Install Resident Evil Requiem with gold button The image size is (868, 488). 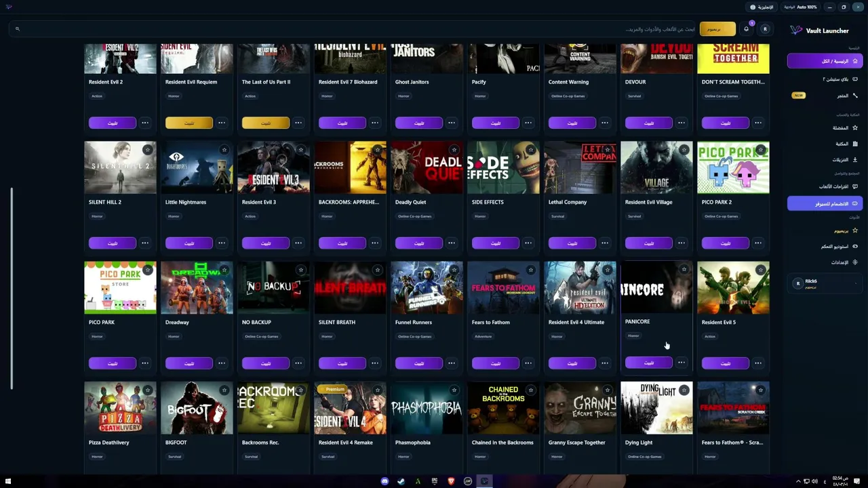pos(189,123)
